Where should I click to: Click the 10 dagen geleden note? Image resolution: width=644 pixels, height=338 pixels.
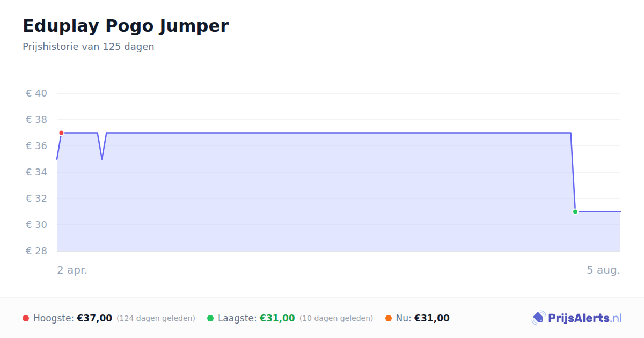point(336,318)
